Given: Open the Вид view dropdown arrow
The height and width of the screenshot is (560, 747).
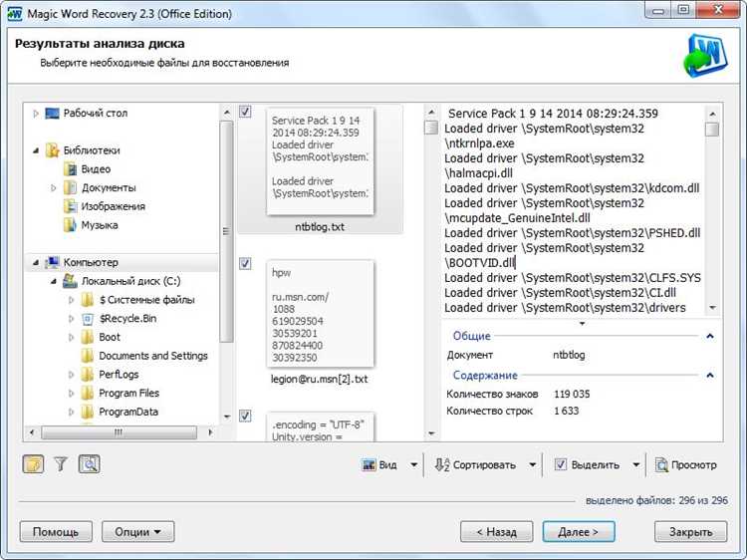Looking at the screenshot, I should [x=414, y=464].
